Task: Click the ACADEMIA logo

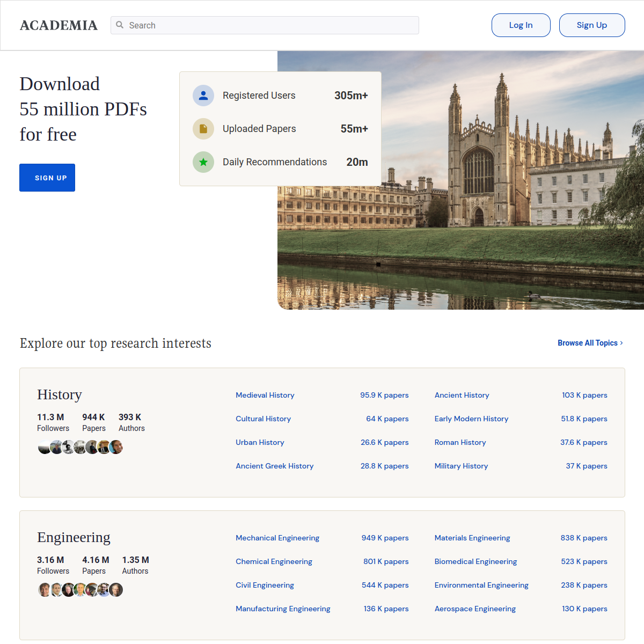Action: 58,25
